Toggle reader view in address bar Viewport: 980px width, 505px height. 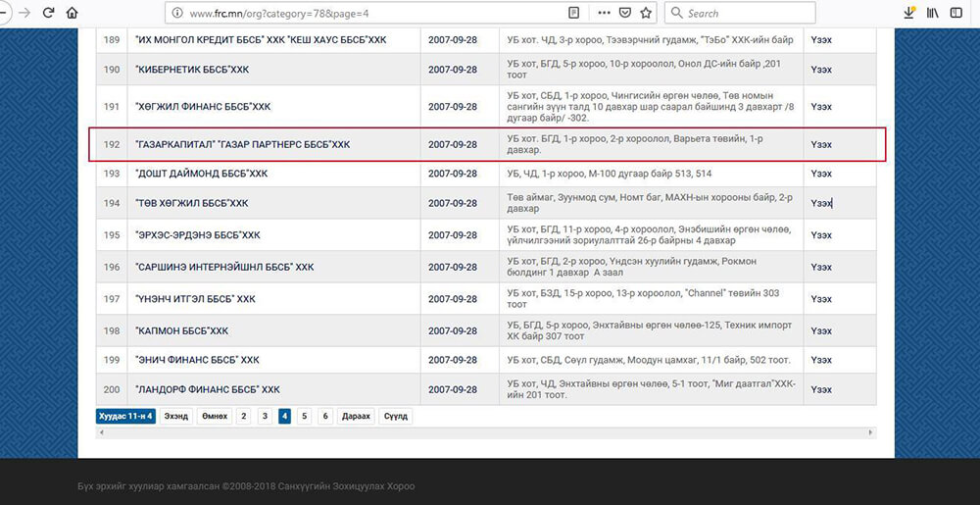[573, 13]
